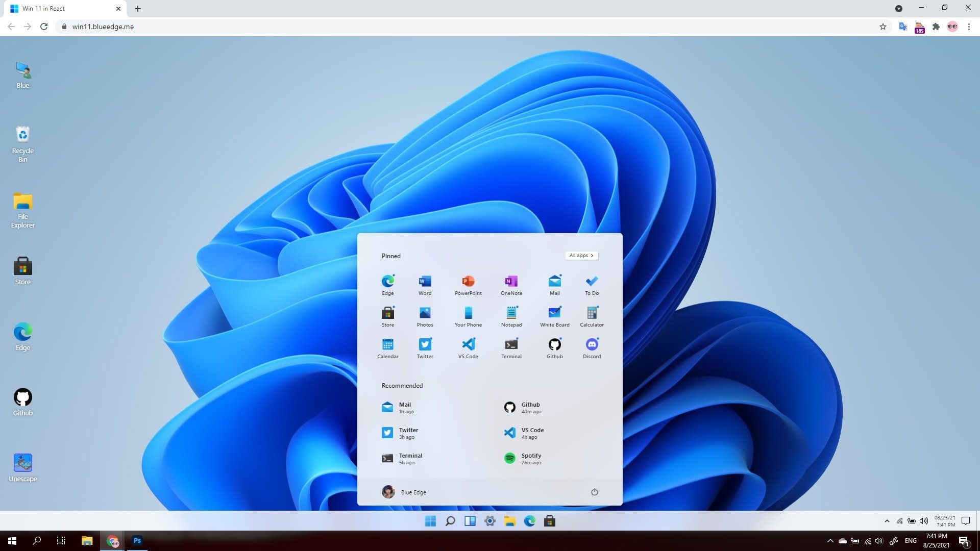Open Edge in web taskbar
The image size is (980, 551).
click(x=530, y=521)
